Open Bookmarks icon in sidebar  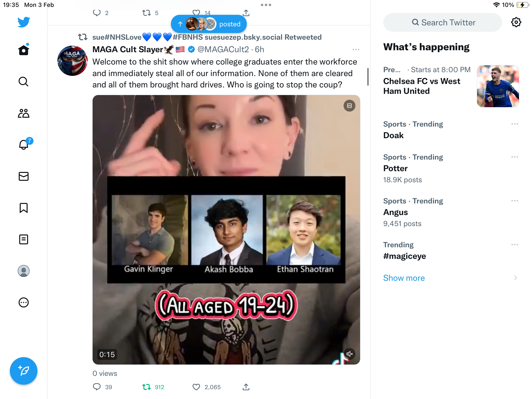(24, 208)
